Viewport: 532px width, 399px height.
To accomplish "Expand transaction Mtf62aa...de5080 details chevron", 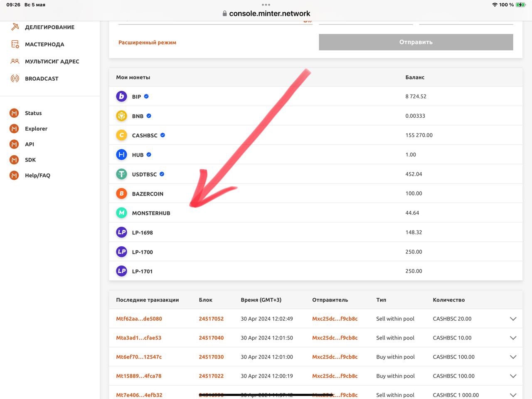I will pos(513,319).
